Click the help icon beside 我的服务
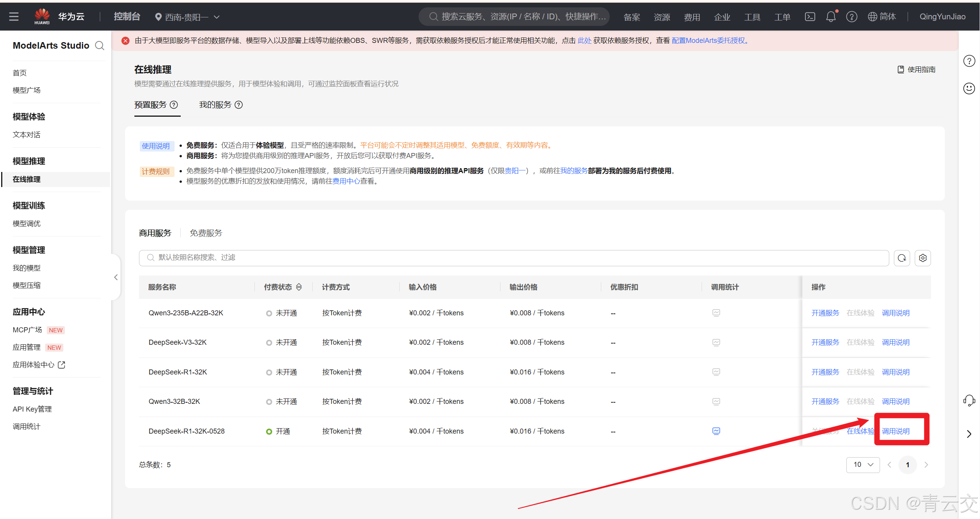This screenshot has height=519, width=980. [x=239, y=105]
